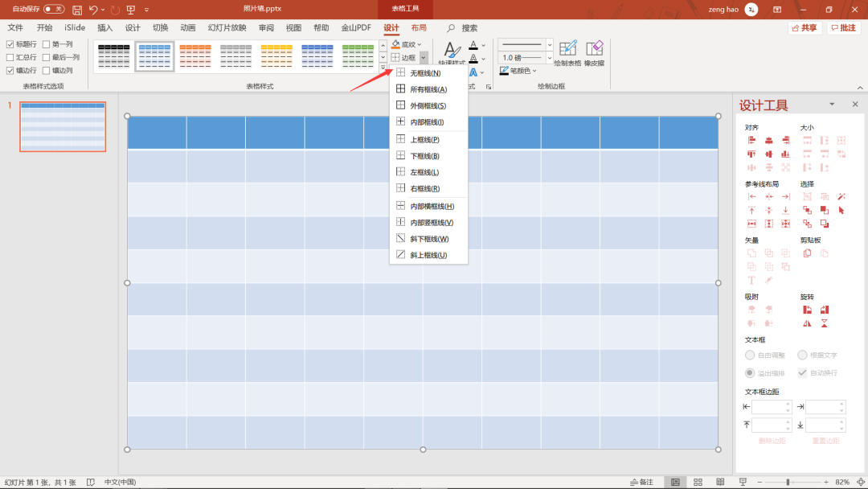Open Quick Styles (快速样式) WordArt icon

pyautogui.click(x=452, y=50)
